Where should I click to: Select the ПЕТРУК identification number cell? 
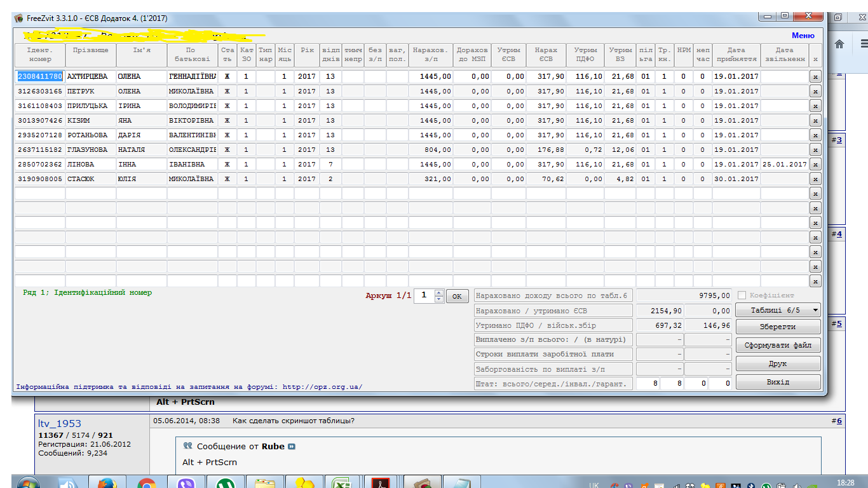40,91
